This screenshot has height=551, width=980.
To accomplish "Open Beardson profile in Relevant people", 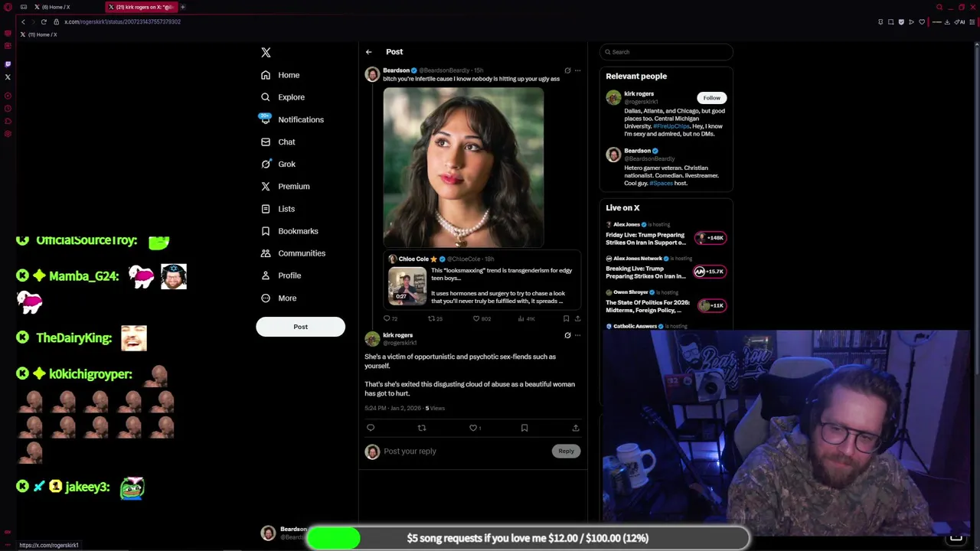I will click(637, 151).
